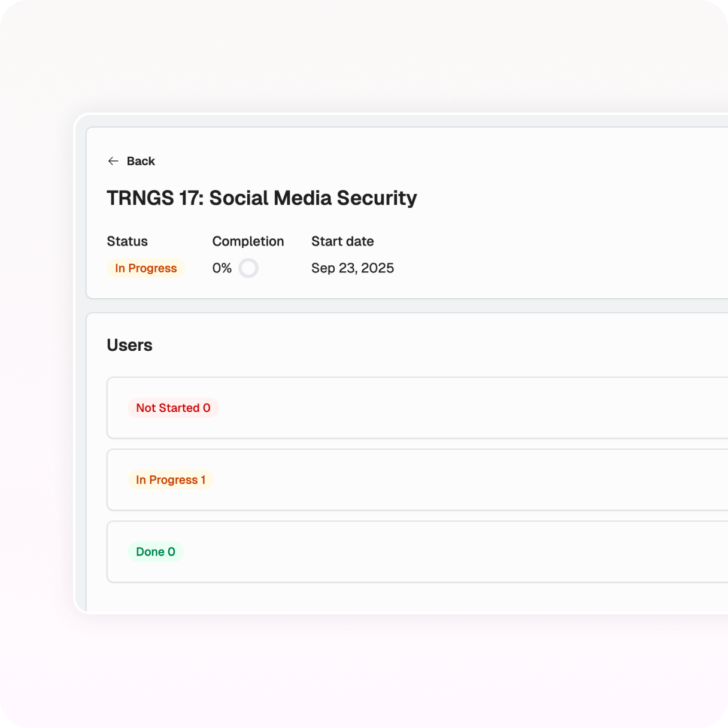The height and width of the screenshot is (728, 728).
Task: Click the back arrow icon
Action: coord(113,161)
